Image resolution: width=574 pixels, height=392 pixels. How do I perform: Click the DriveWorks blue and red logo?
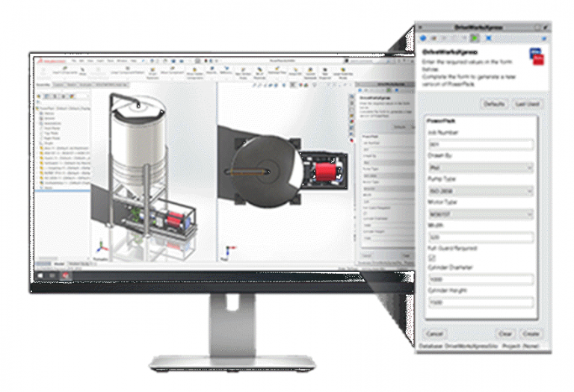[x=537, y=57]
